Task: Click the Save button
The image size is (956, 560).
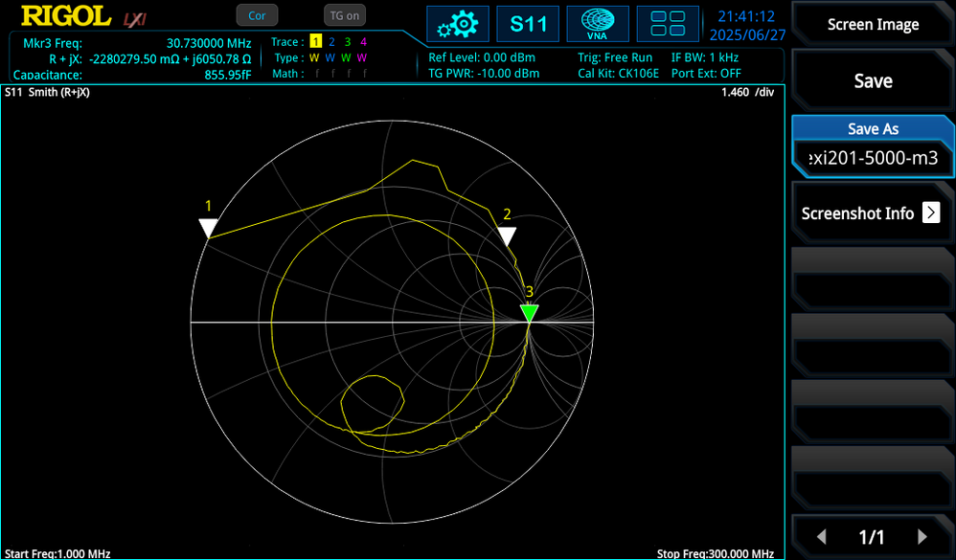Action: 872,80
